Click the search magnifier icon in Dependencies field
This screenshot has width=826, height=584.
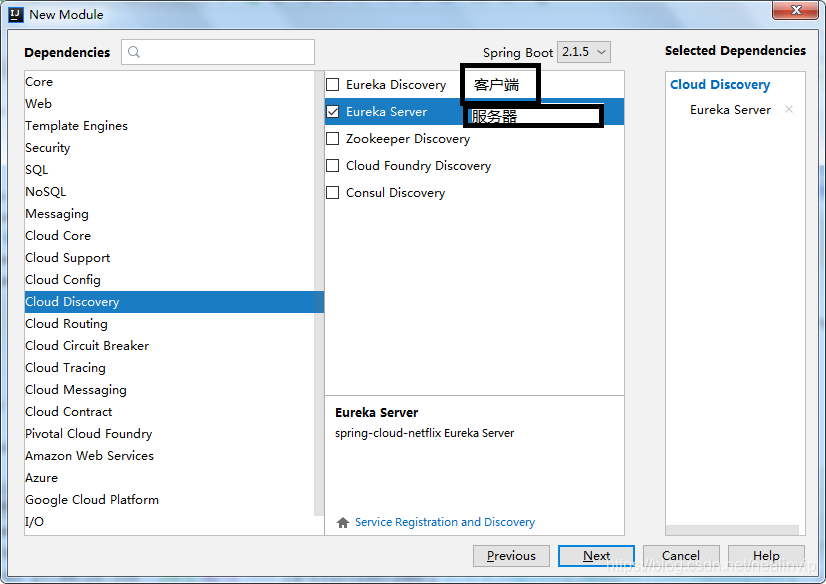tap(134, 52)
